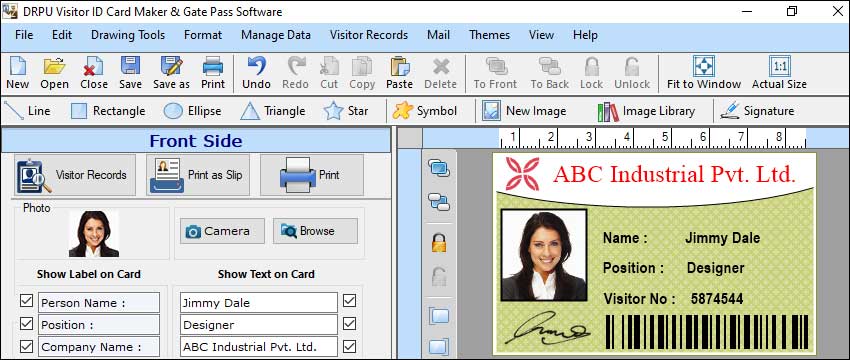
Task: Open the Help menu
Action: pos(585,35)
